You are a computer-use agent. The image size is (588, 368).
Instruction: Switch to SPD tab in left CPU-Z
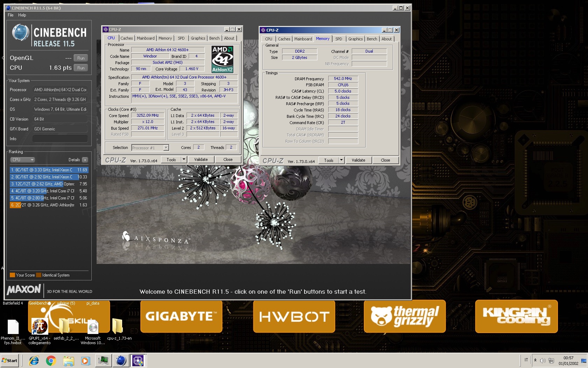click(181, 38)
